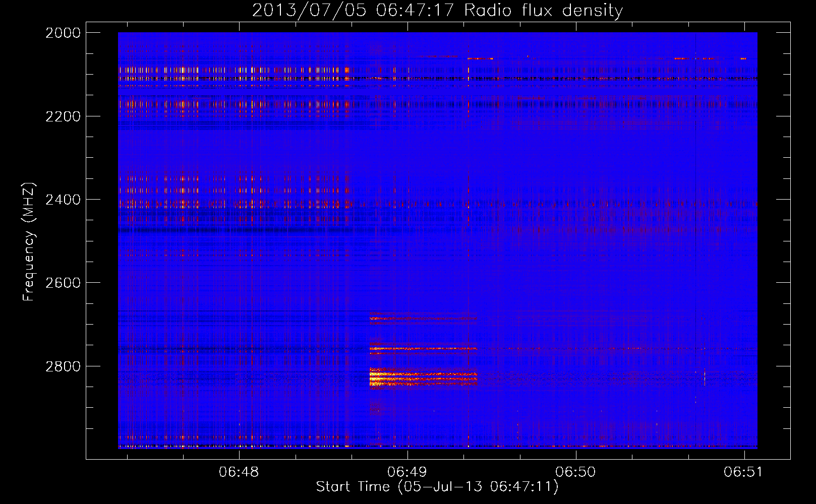Click the 'Frequency (MHZ)' vertical axis title
Screen dimensions: 816x504
pos(29,242)
